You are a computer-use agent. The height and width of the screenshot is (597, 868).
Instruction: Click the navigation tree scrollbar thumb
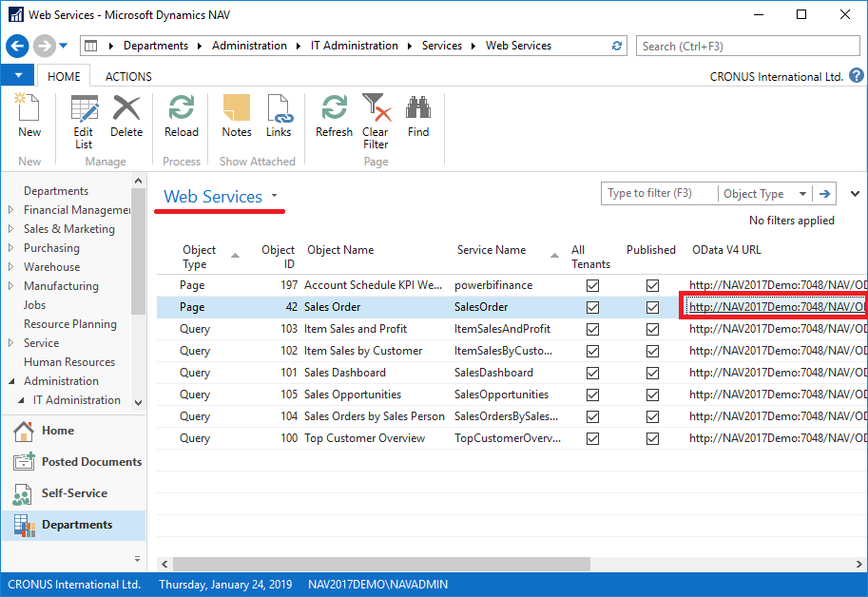point(139,251)
